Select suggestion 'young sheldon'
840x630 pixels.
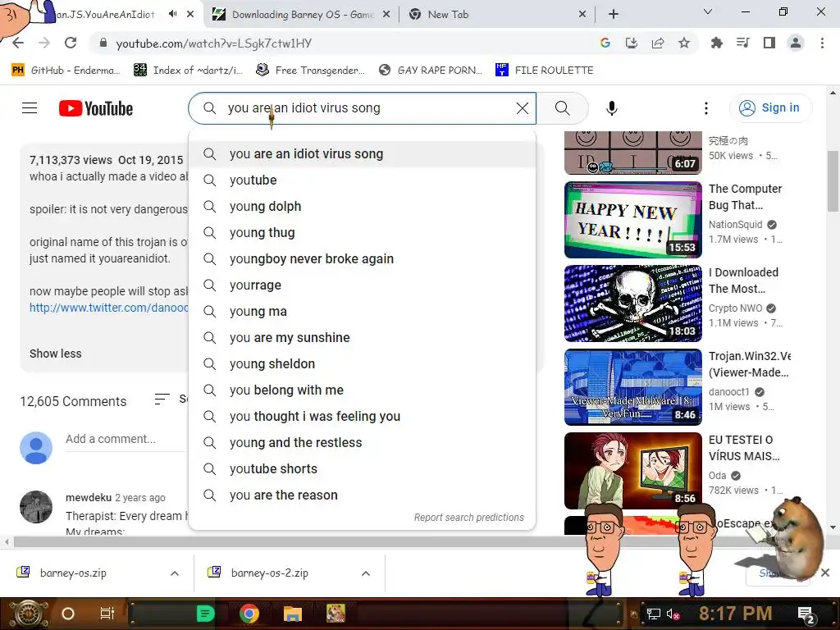[362, 363]
